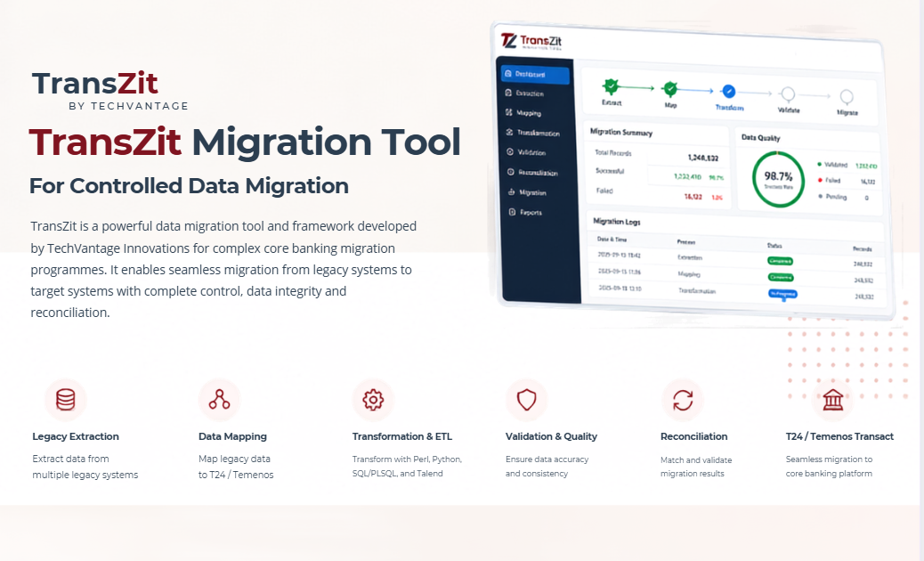Click the Legacy Extraction database icon
The width and height of the screenshot is (924, 561).
(65, 400)
